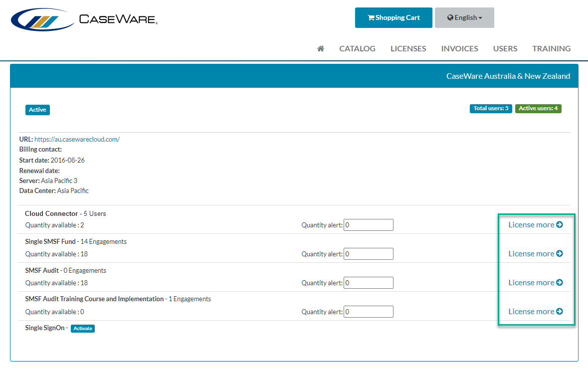The width and height of the screenshot is (588, 370).
Task: Expand the English language dropdown
Action: (464, 17)
